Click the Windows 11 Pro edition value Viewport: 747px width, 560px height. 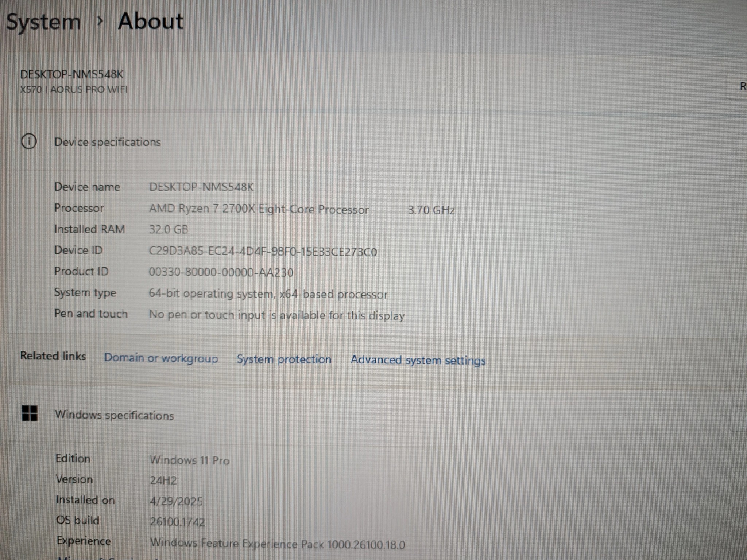point(189,460)
